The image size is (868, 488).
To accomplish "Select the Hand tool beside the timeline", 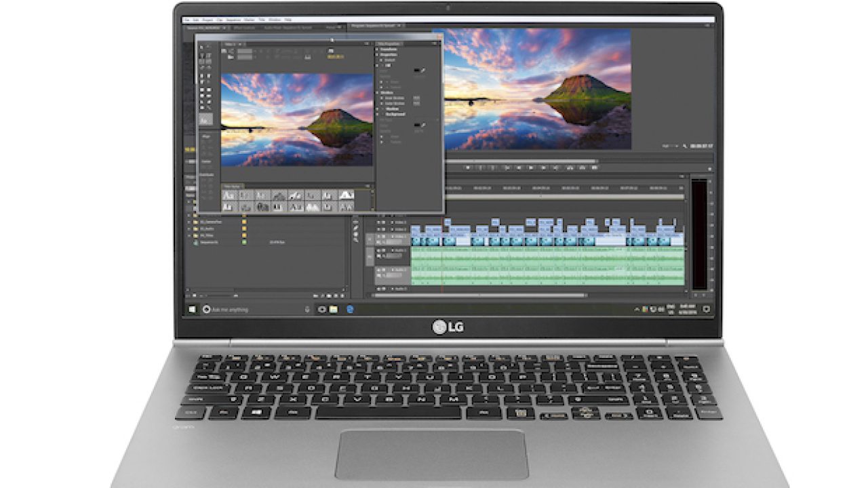I will 356,235.
